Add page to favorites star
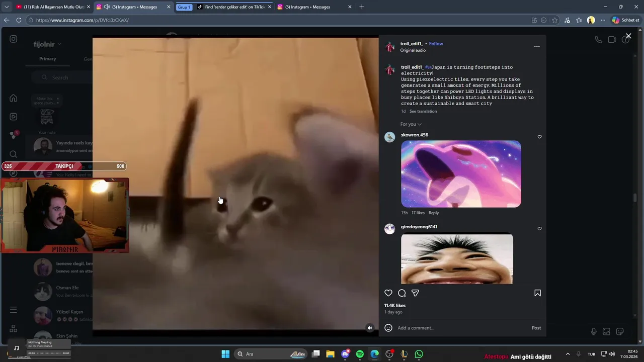The image size is (644, 362). (x=555, y=20)
